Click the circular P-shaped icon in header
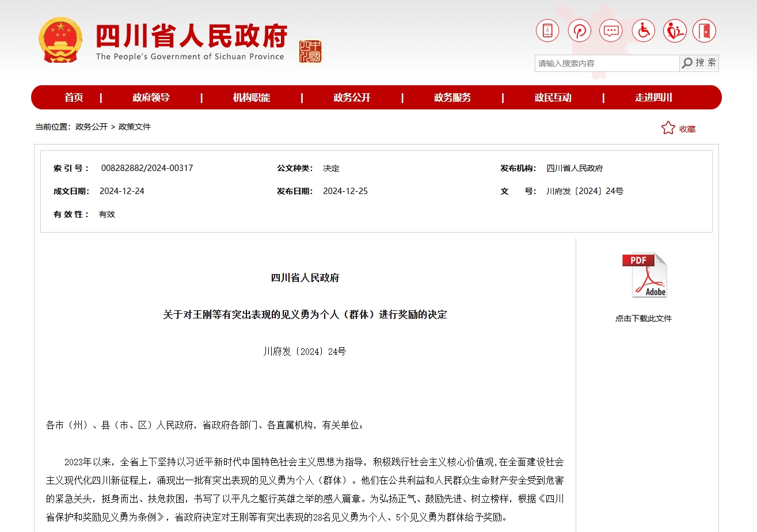This screenshot has width=757, height=532. [x=579, y=31]
